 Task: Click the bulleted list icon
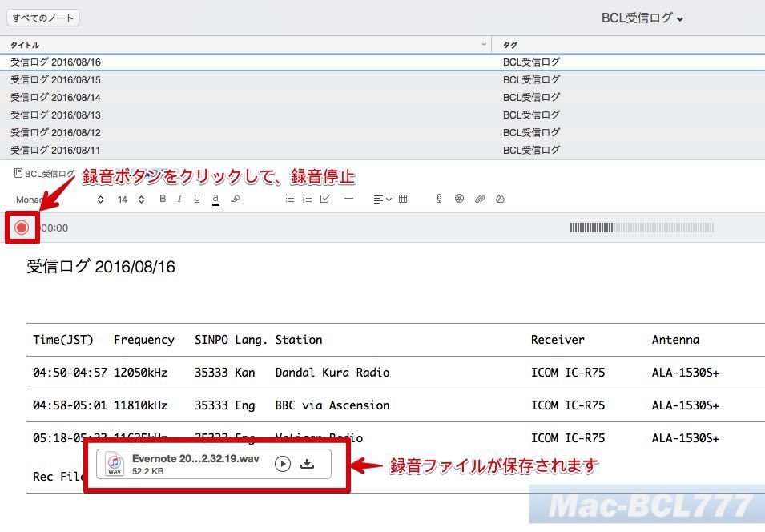pos(289,199)
